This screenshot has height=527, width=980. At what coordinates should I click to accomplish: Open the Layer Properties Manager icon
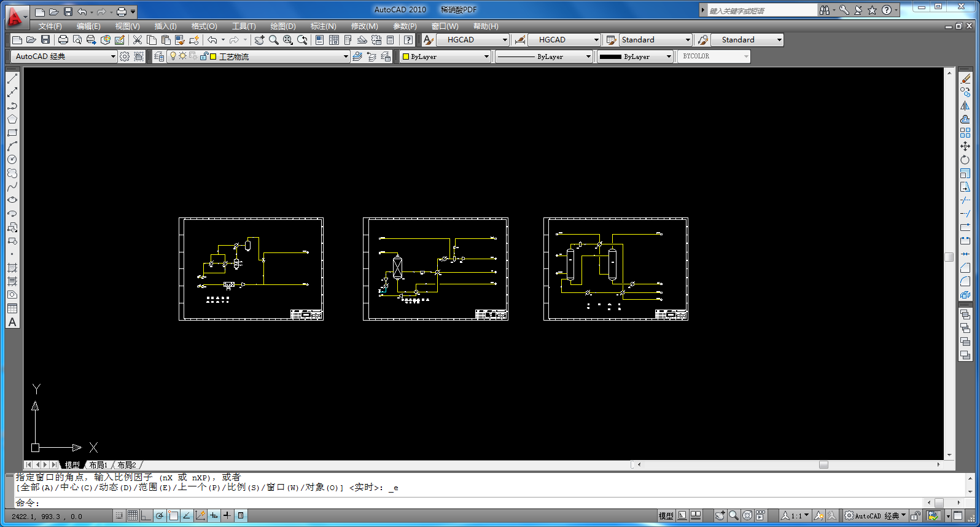159,57
